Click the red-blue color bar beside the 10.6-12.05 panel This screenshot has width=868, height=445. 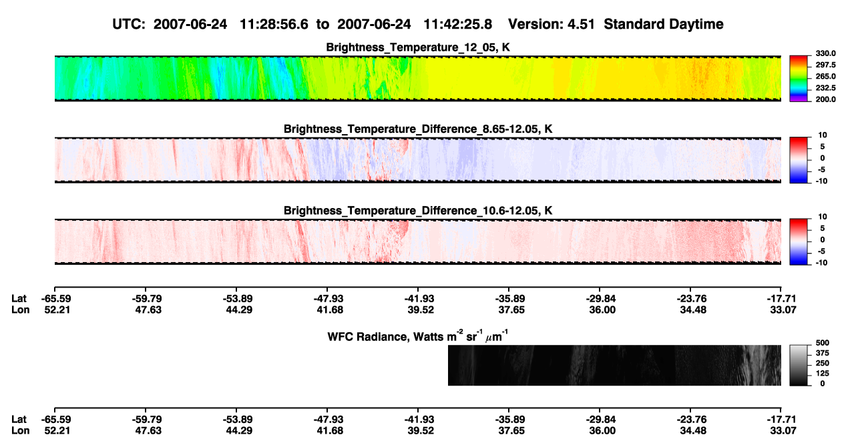[x=799, y=242]
